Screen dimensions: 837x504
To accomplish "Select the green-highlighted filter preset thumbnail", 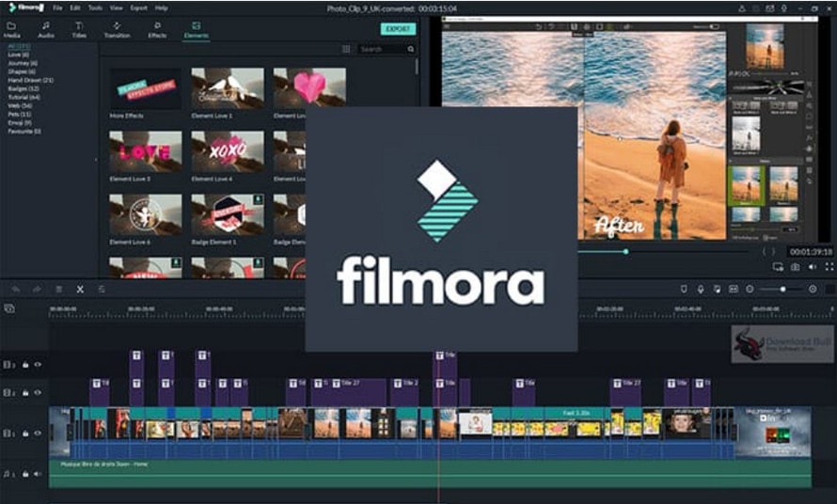I will (747, 186).
